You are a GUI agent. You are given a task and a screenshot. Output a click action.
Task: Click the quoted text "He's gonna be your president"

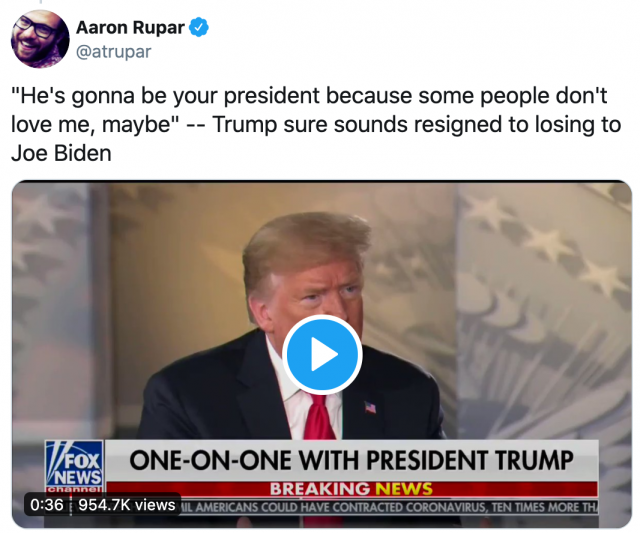(x=166, y=96)
